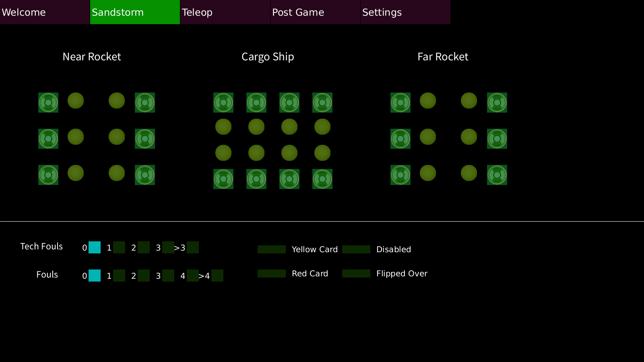Click second-row first cargo ball on Cargo Ship

point(223,127)
